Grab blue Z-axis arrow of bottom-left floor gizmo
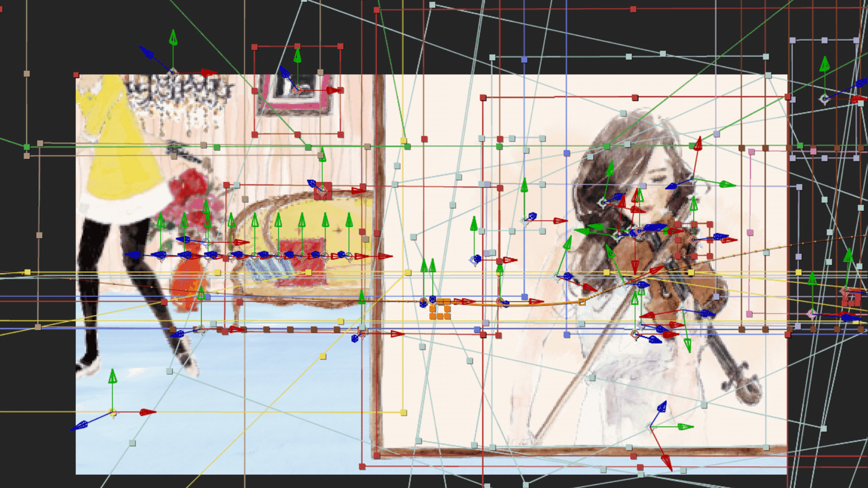The height and width of the screenshot is (488, 868). click(x=79, y=425)
